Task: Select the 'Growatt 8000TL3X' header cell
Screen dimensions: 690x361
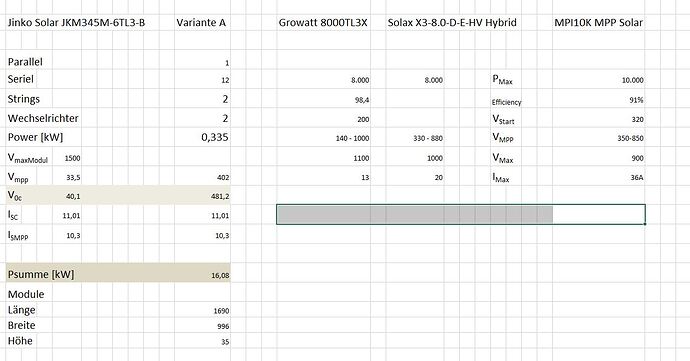Action: 323,22
